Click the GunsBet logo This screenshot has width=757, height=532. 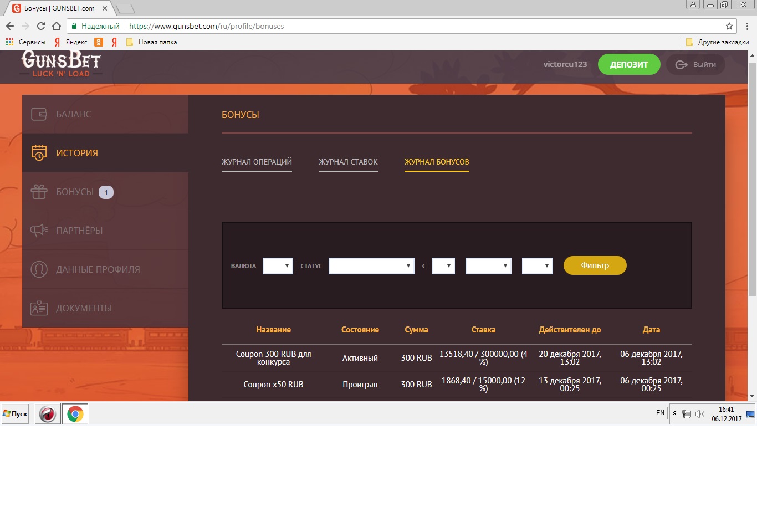click(x=61, y=64)
